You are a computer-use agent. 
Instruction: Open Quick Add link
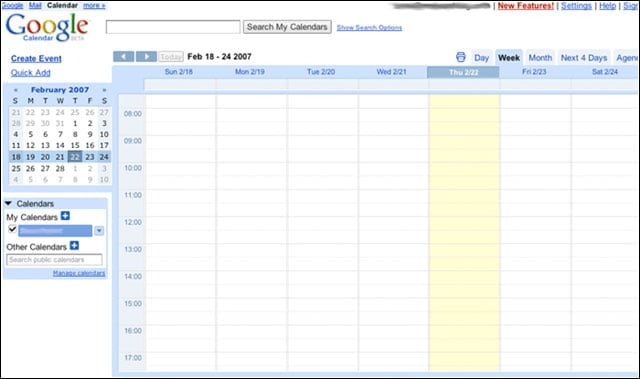[x=31, y=73]
